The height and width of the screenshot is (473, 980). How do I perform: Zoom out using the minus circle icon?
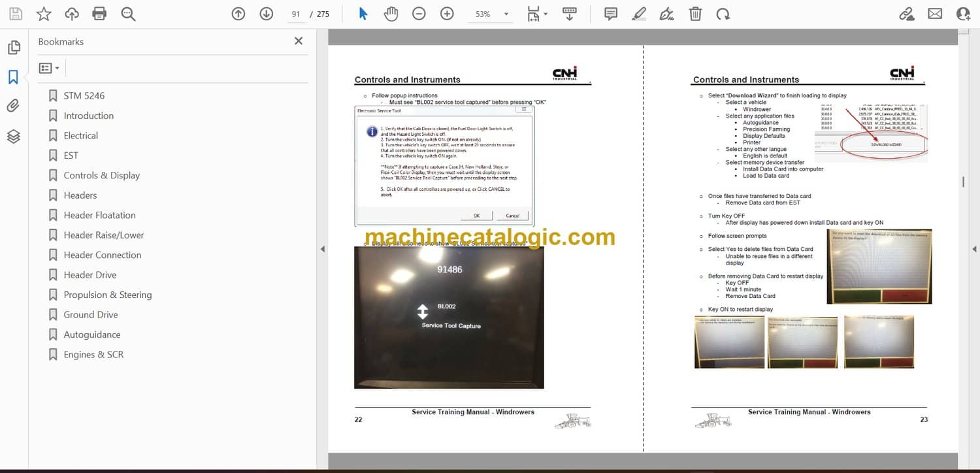click(419, 14)
